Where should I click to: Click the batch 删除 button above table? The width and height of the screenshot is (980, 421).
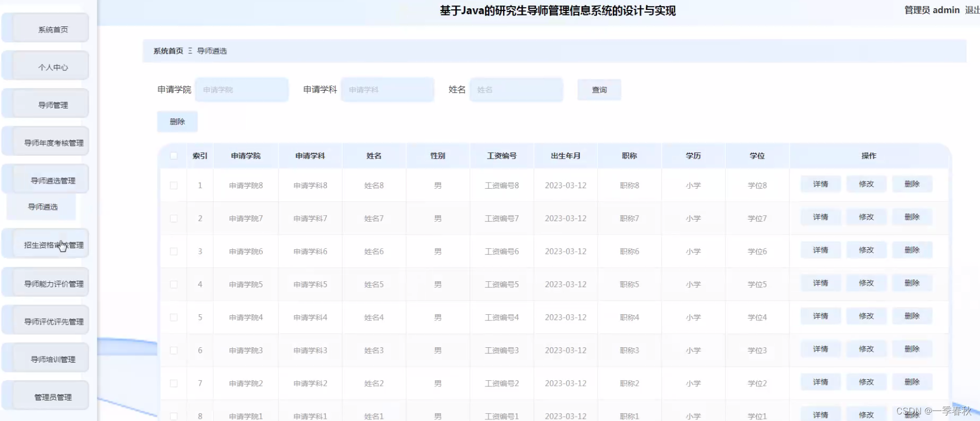(x=177, y=122)
